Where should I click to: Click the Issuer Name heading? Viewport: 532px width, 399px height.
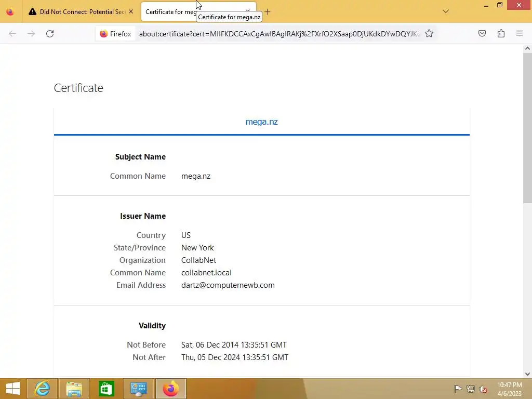143,216
